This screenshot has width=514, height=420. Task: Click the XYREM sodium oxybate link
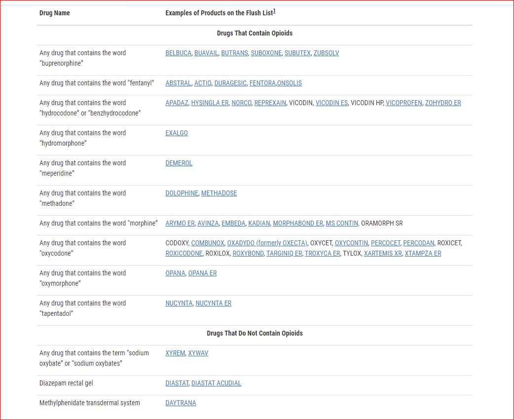coord(176,353)
